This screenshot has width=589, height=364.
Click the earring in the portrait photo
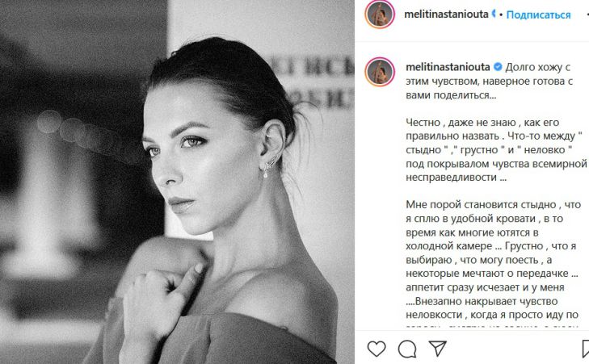tap(270, 166)
